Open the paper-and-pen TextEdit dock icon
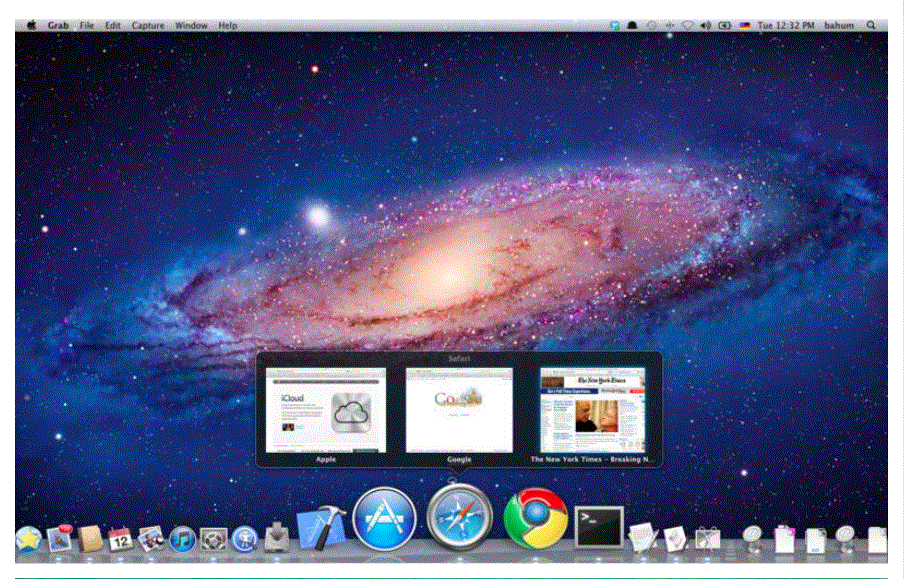This screenshot has width=907, height=579. 643,538
